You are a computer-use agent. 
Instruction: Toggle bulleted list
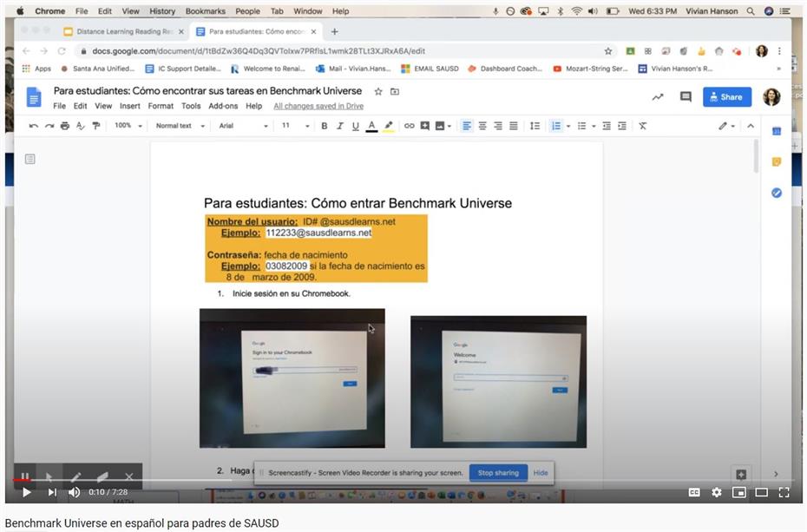(581, 126)
